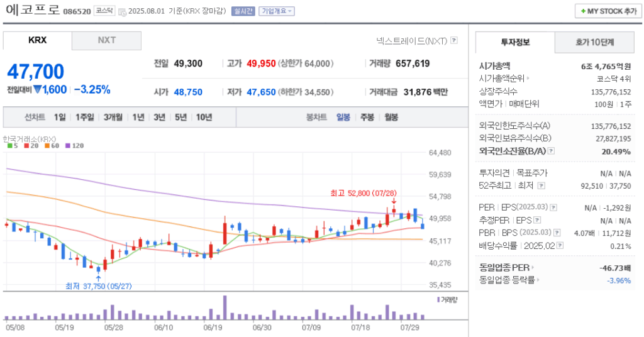Image resolution: width=644 pixels, height=337 pixels.
Task: Click 거래량 value 657,619
Action: click(413, 64)
